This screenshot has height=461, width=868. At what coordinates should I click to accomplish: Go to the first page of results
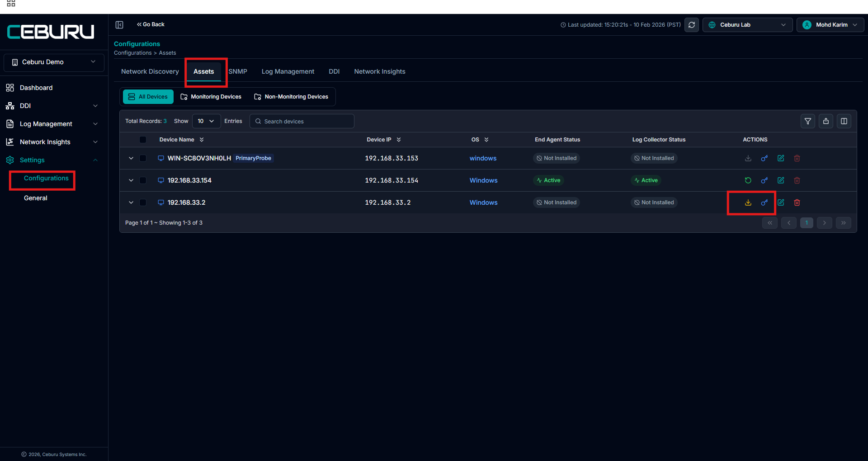click(x=770, y=223)
